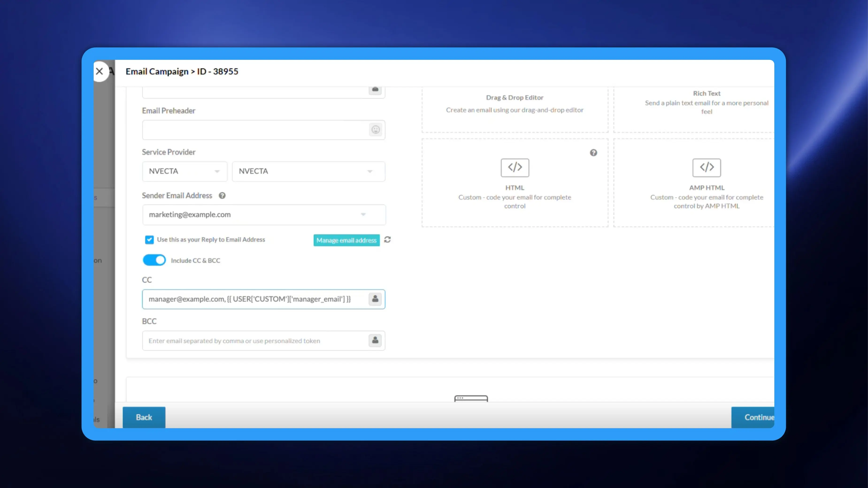
Task: Click the Manage email address button
Action: tap(346, 240)
